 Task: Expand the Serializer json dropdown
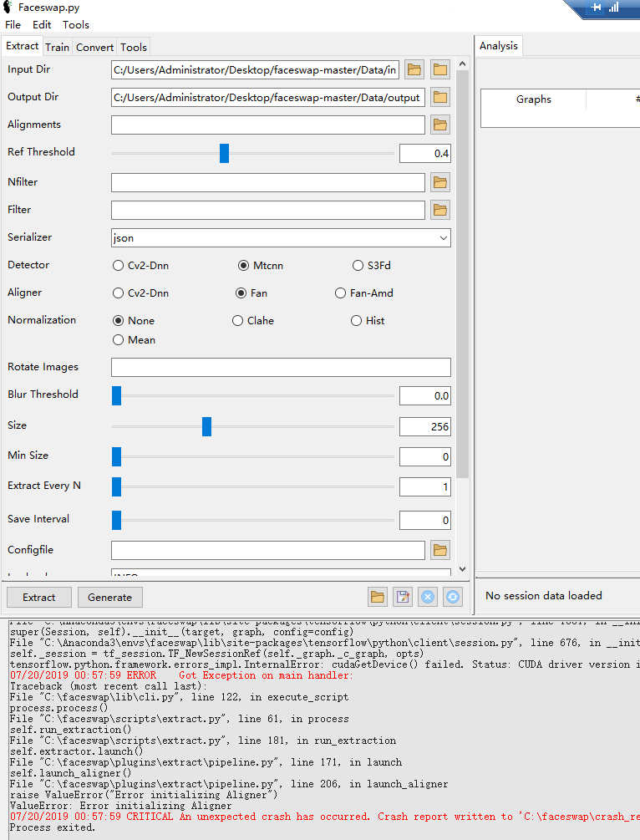click(x=444, y=238)
